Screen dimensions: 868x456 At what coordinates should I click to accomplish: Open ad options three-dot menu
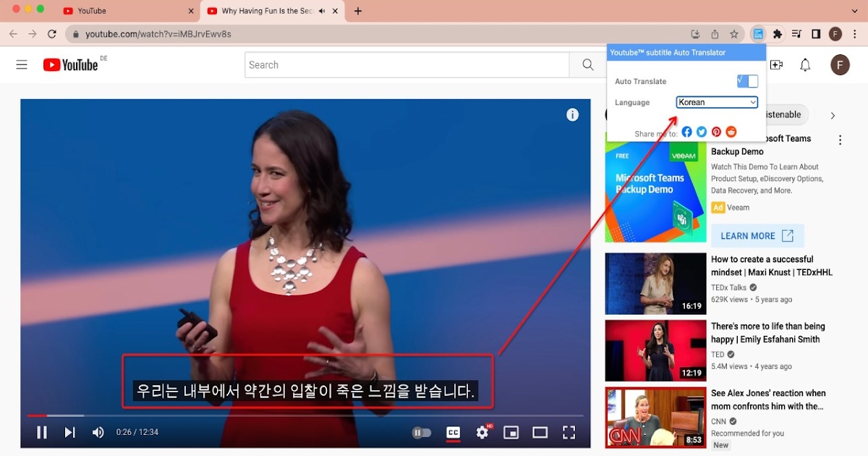pos(840,140)
